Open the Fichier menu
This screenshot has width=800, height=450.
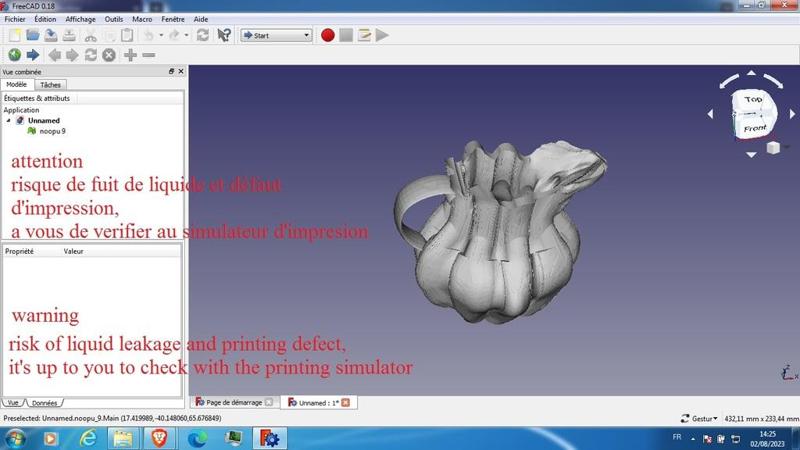[x=15, y=19]
